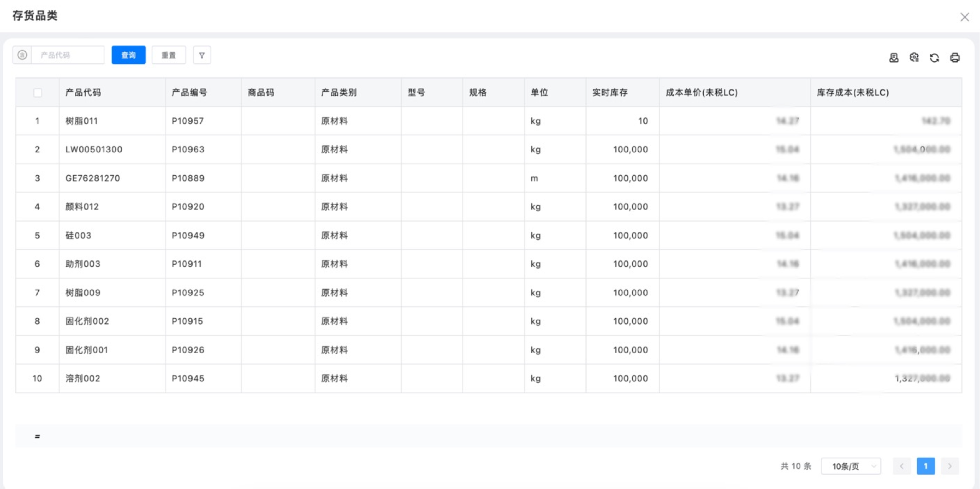Click the printer icon
This screenshot has height=489, width=980.
pos(955,58)
